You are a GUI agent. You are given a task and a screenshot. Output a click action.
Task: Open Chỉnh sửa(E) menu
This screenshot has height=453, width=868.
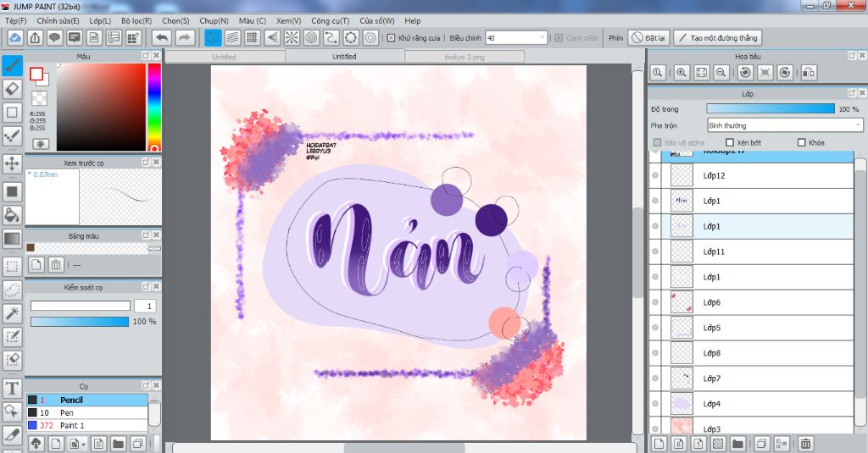click(58, 20)
